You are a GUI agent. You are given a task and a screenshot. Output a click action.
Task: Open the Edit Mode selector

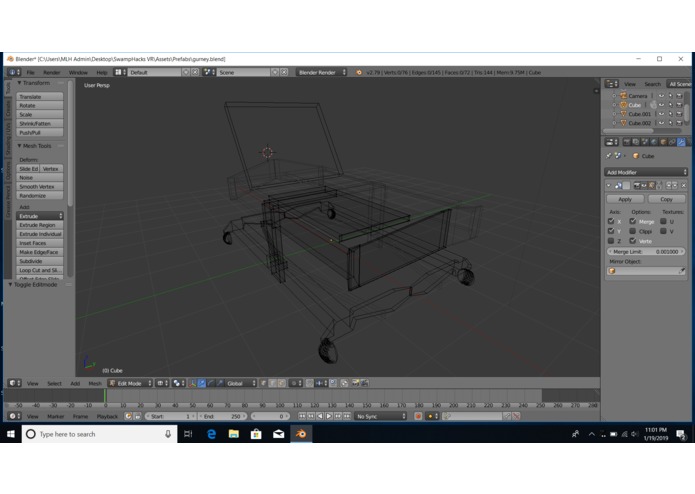coord(130,383)
